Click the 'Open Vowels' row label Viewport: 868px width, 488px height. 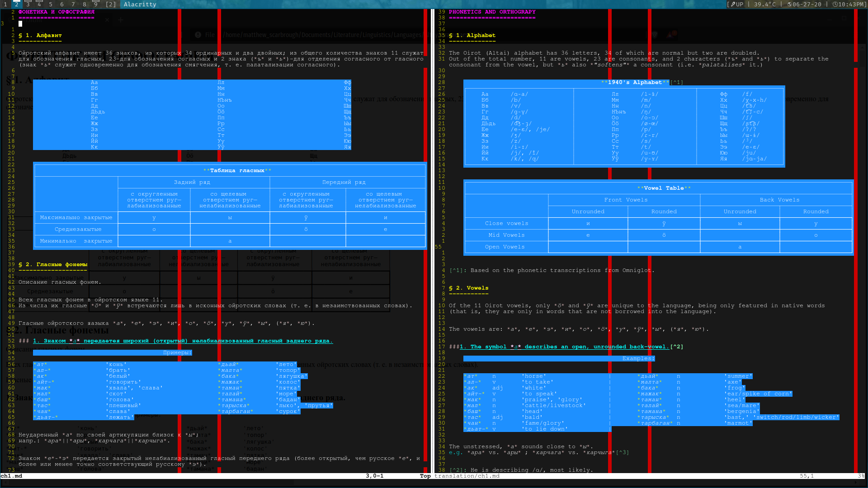click(x=505, y=247)
